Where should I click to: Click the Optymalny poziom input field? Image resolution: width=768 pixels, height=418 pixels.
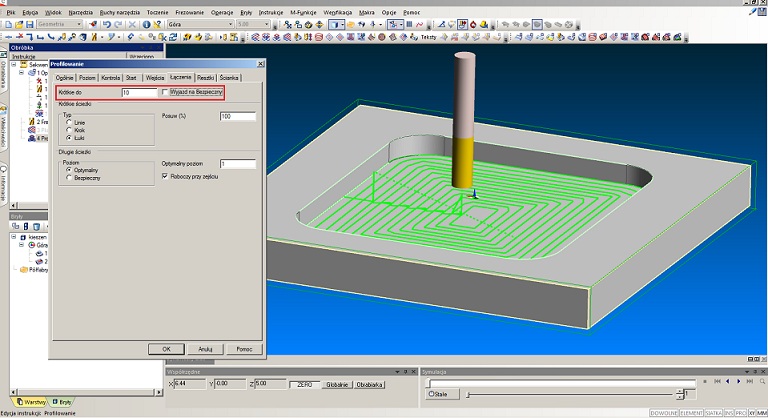238,164
